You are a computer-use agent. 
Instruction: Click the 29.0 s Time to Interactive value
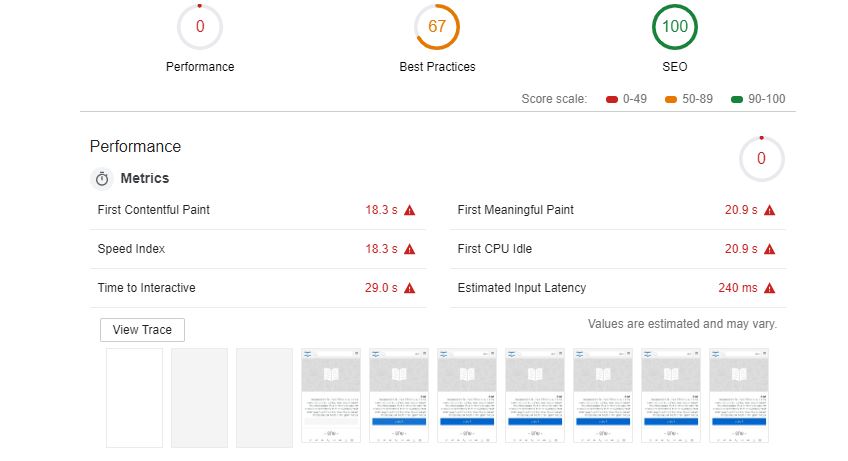click(x=381, y=287)
